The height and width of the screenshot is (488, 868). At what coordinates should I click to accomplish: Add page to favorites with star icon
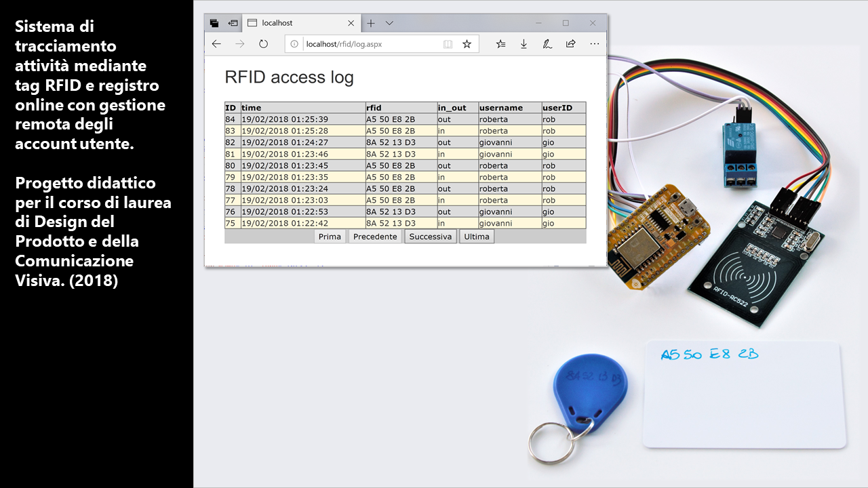[467, 44]
